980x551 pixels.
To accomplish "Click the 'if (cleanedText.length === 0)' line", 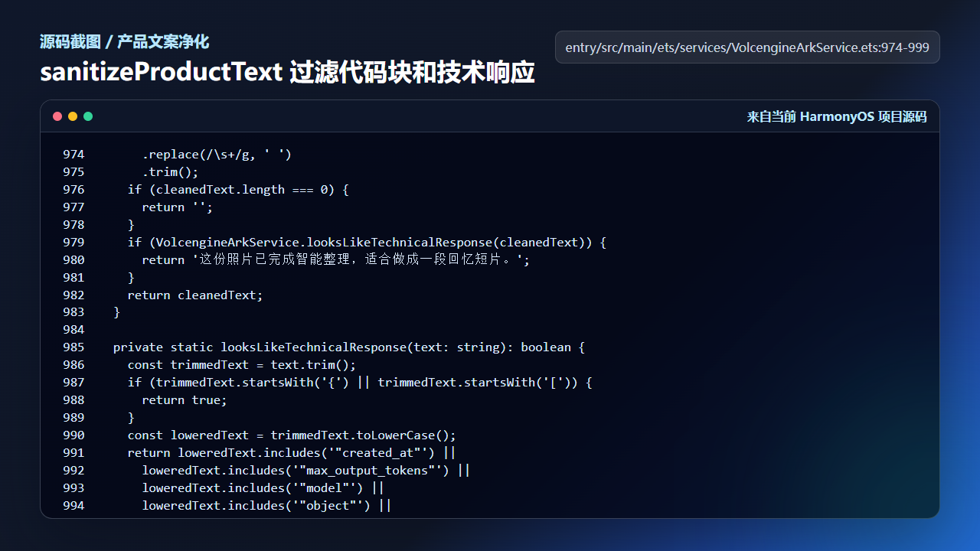I will [x=238, y=190].
